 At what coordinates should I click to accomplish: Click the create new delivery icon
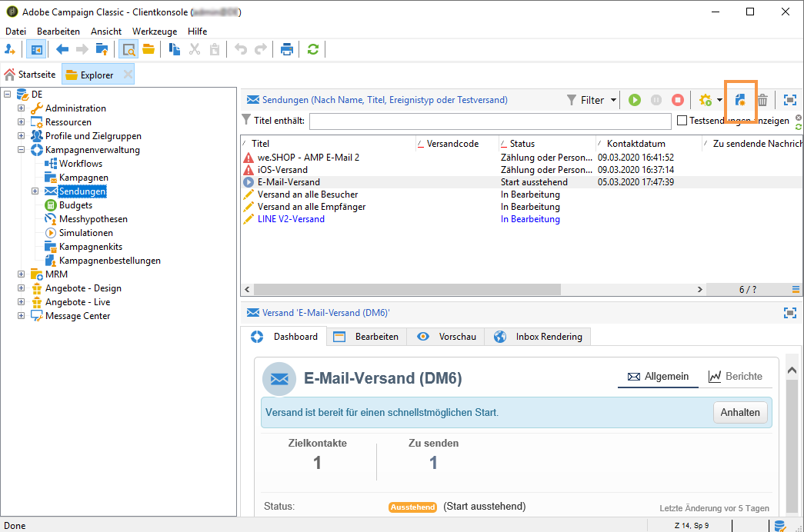click(x=740, y=100)
